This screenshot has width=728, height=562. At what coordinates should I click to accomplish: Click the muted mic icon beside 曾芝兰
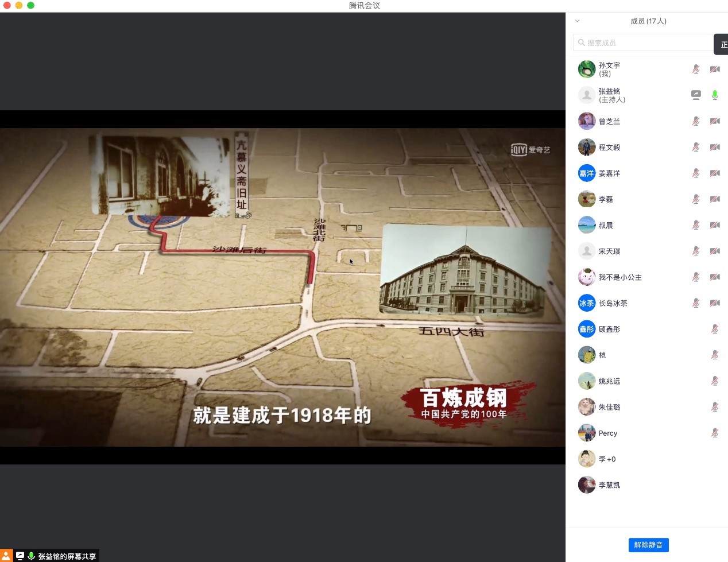click(696, 121)
